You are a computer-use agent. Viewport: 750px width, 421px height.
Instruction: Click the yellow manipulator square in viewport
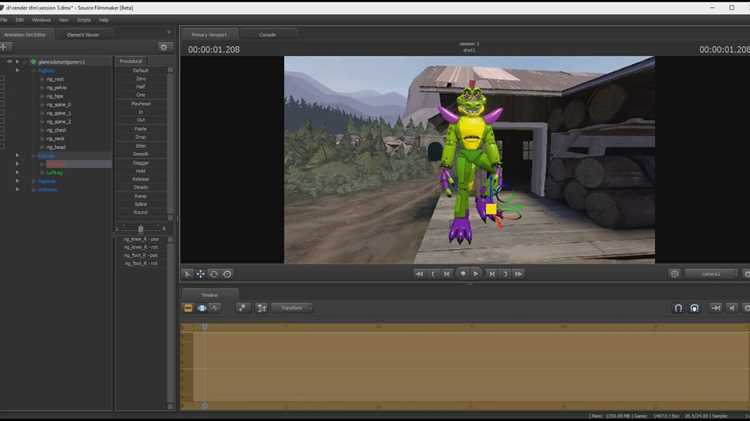point(491,209)
